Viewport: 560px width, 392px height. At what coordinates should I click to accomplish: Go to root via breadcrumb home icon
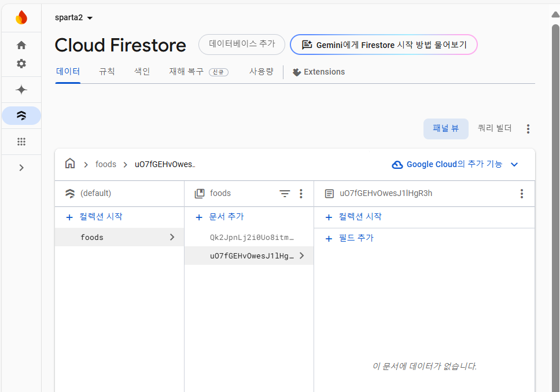(70, 164)
